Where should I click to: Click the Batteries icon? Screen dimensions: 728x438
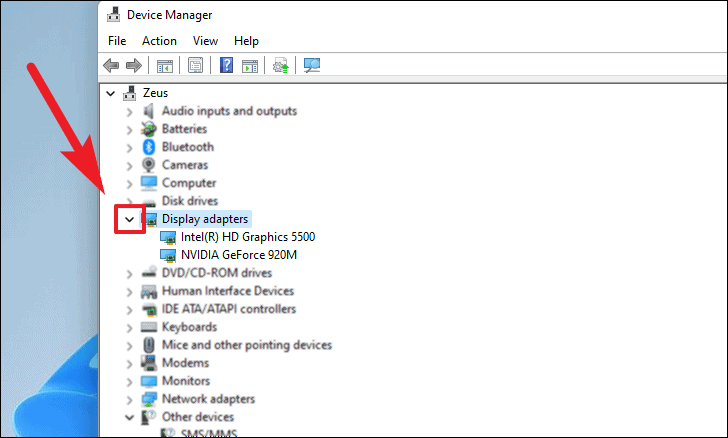(149, 129)
